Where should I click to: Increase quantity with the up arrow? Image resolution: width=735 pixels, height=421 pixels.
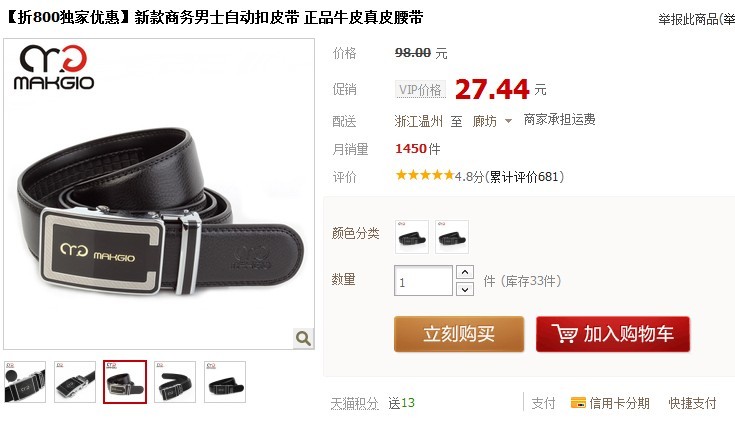(x=465, y=272)
